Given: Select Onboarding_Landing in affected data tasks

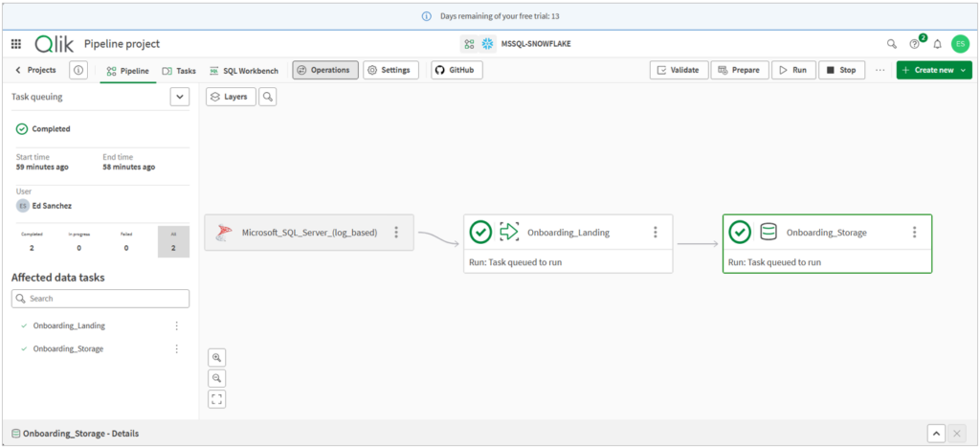Looking at the screenshot, I should (x=69, y=325).
